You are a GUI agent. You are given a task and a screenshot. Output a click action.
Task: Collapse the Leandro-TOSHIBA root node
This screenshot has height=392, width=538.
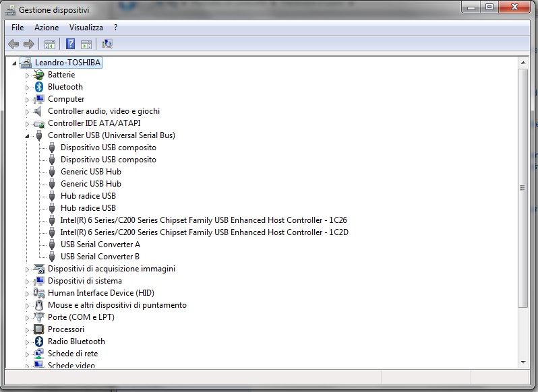(x=14, y=63)
